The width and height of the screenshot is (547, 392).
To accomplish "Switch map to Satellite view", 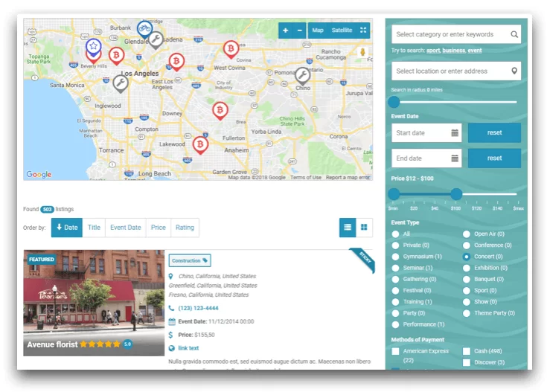I will [342, 30].
